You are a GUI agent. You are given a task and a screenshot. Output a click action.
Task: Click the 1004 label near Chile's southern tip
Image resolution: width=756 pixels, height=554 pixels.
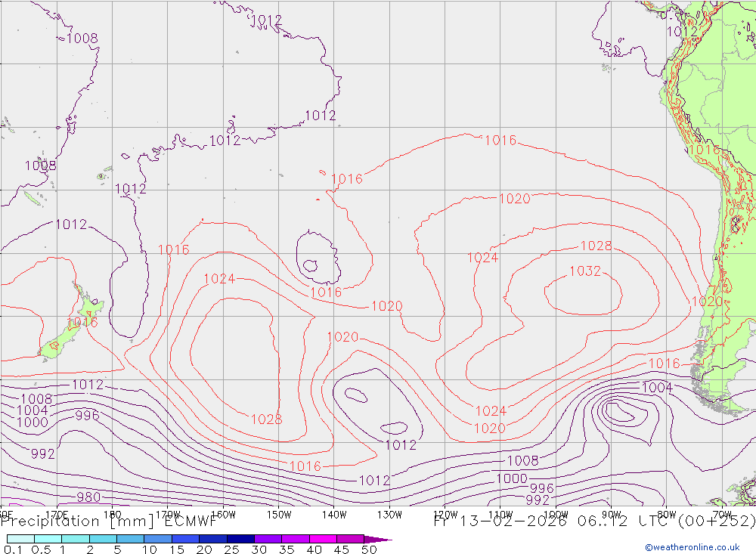pyautogui.click(x=657, y=387)
